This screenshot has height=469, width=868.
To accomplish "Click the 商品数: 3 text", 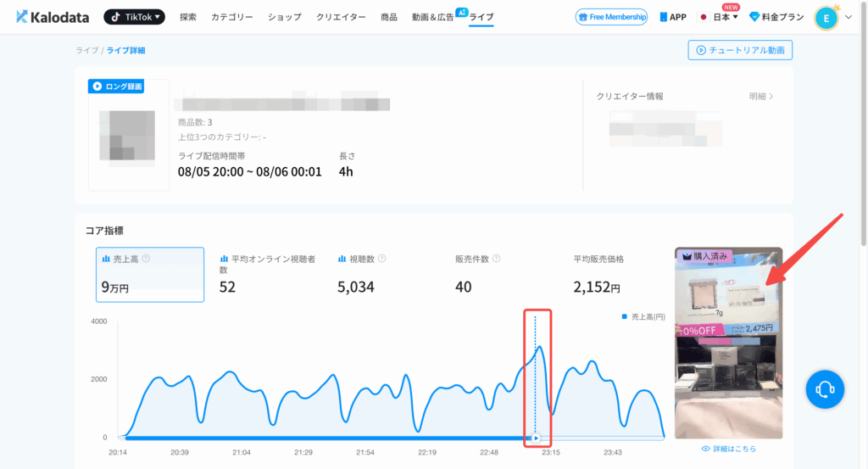I will tap(195, 122).
